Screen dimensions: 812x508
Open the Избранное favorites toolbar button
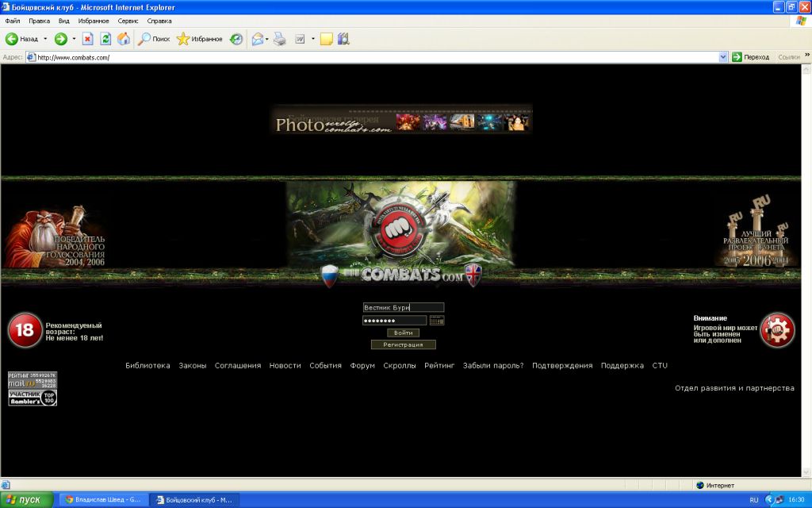click(x=199, y=39)
